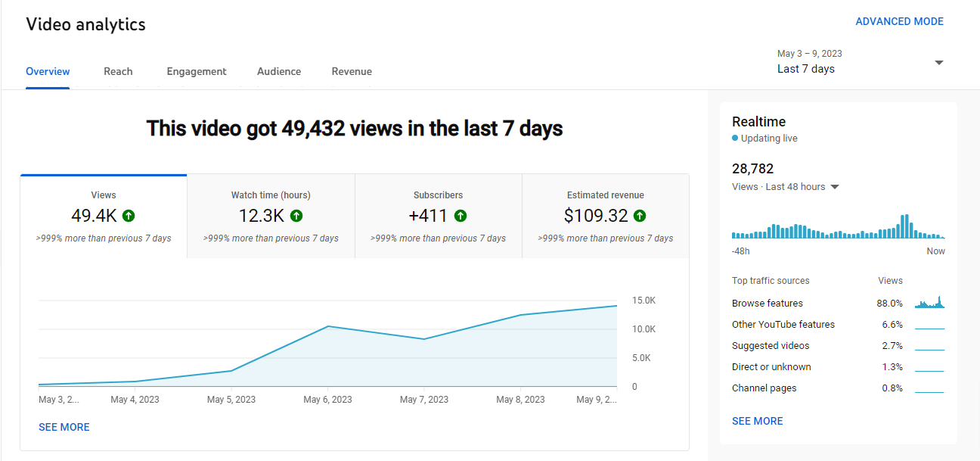
Task: Click the green arrow beside Estimated revenue $109.32
Action: [640, 216]
